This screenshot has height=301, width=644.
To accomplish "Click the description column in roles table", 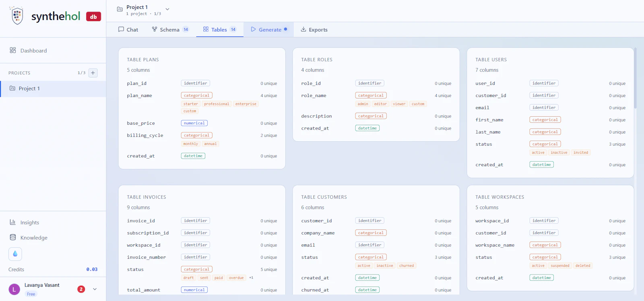I will [316, 116].
